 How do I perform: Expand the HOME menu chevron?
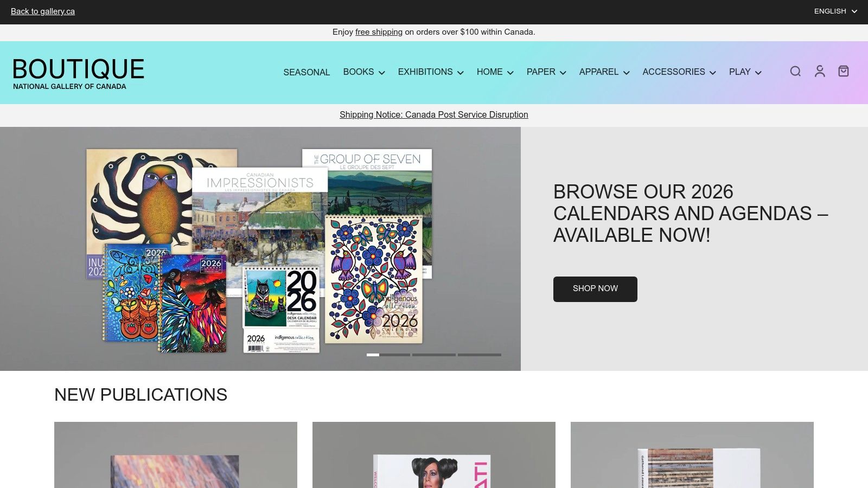[510, 73]
